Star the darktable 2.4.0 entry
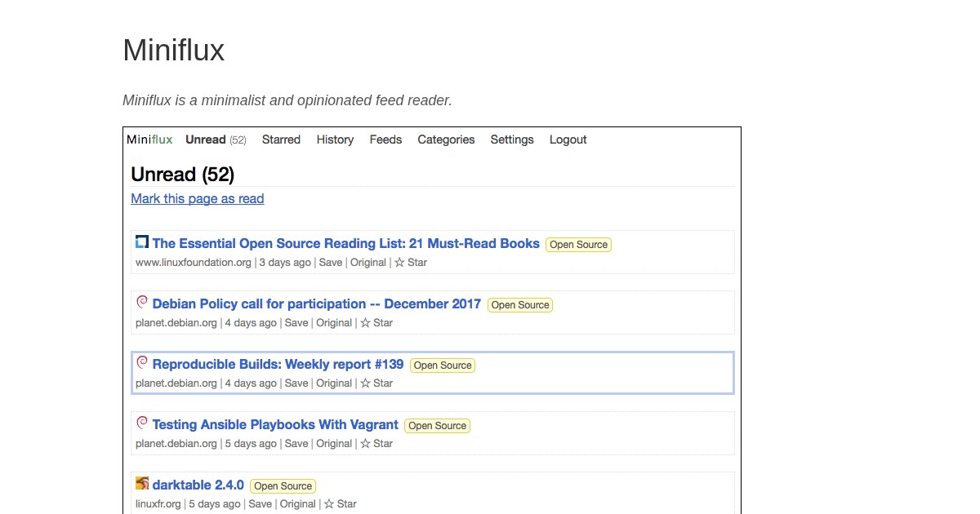Image resolution: width=980 pixels, height=514 pixels. point(341,504)
